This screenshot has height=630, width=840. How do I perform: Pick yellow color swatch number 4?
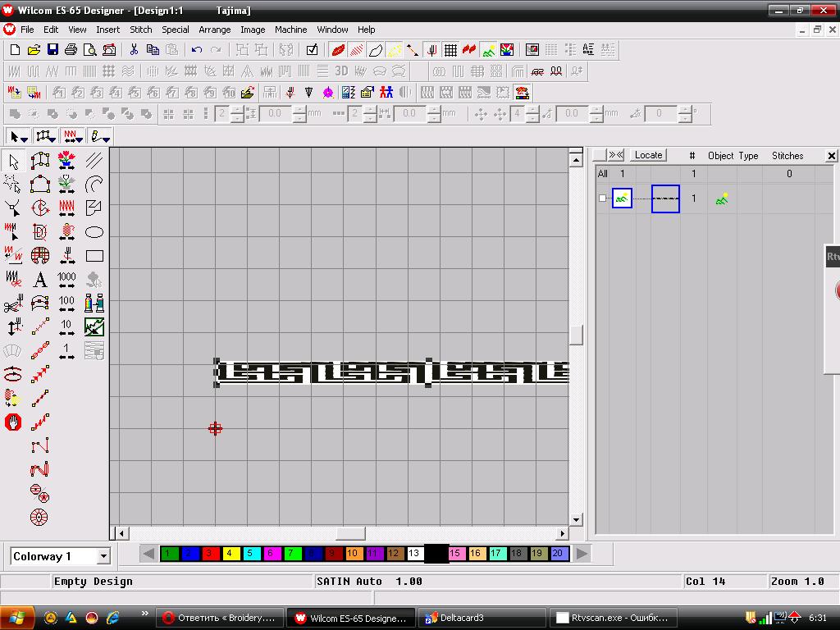click(231, 554)
